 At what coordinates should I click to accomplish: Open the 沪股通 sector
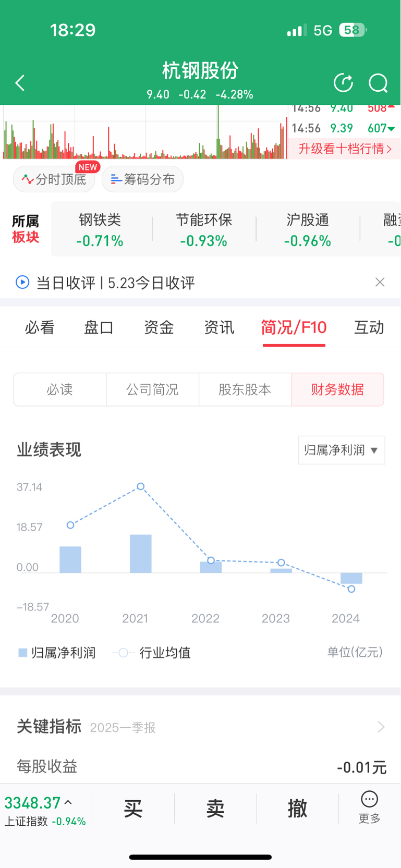(x=308, y=230)
